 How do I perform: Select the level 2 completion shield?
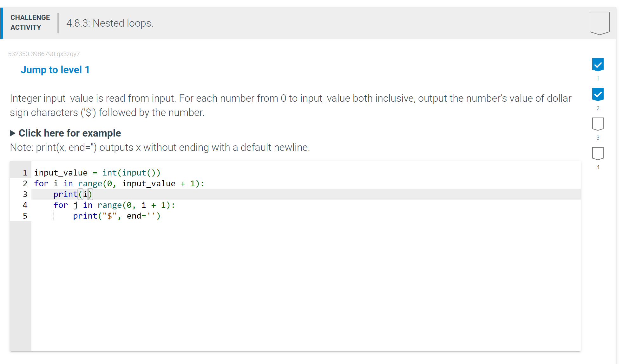click(598, 94)
